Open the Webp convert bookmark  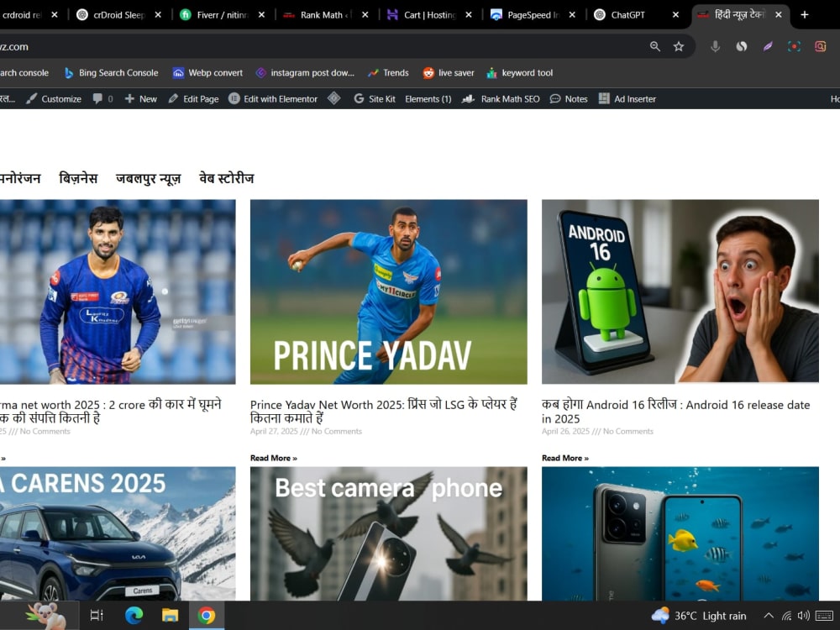point(207,73)
